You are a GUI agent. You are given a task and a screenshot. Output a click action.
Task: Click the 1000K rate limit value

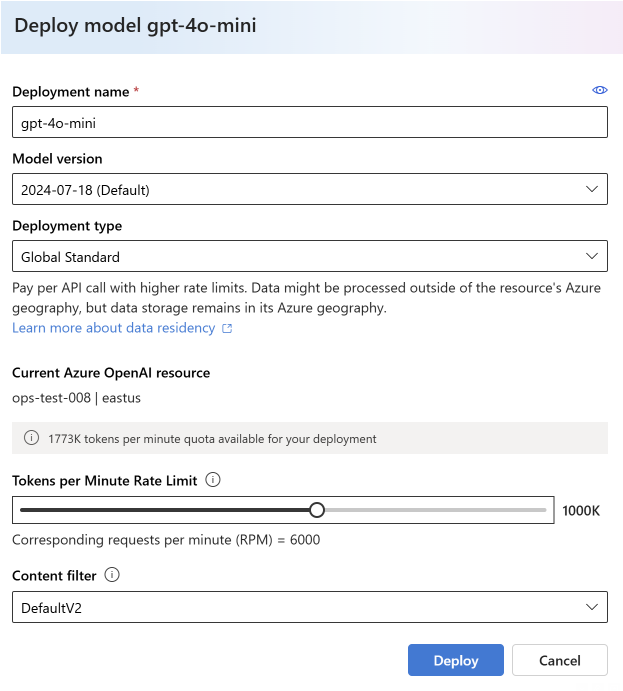point(581,510)
